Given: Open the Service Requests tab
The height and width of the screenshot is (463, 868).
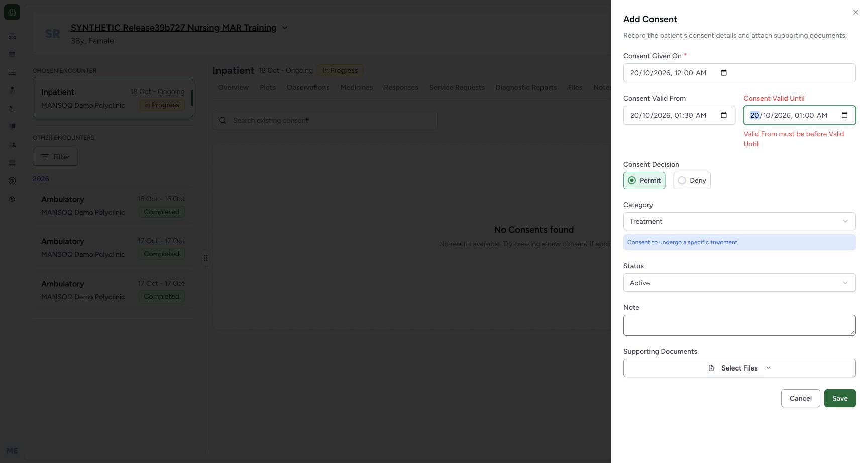Looking at the screenshot, I should point(457,87).
